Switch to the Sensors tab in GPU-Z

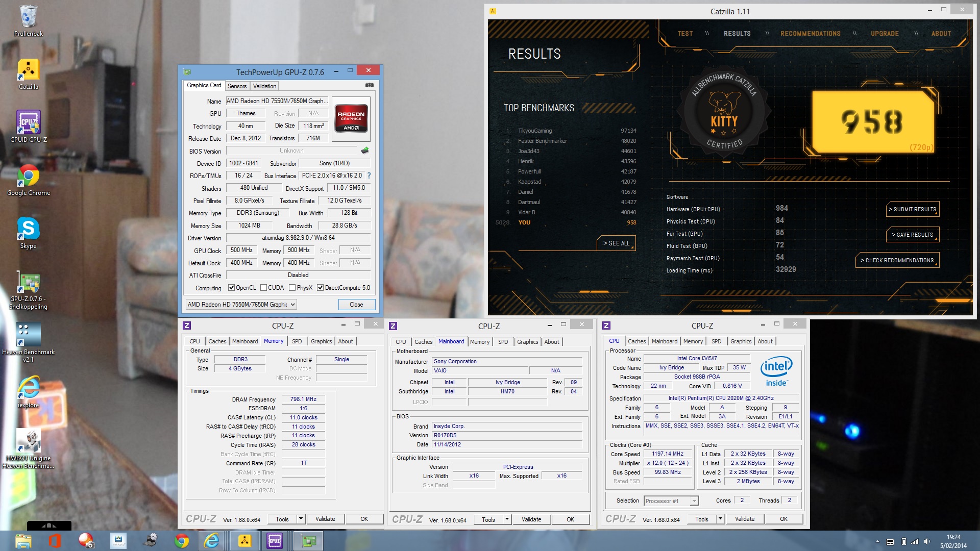point(237,86)
